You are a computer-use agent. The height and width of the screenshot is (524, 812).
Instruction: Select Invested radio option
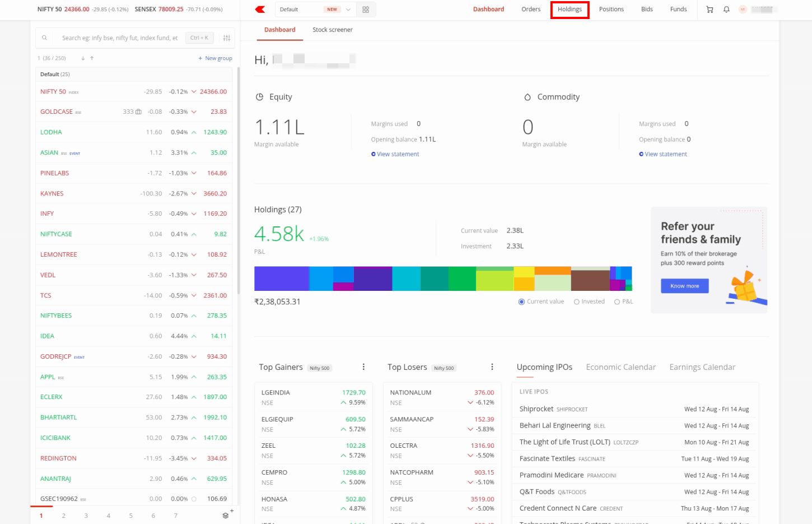point(577,302)
